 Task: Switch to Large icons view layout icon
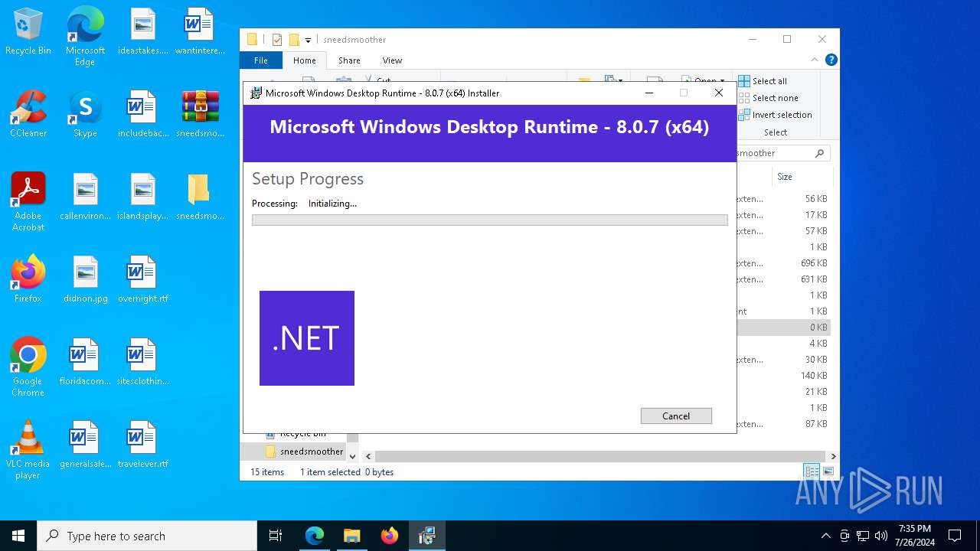click(828, 471)
